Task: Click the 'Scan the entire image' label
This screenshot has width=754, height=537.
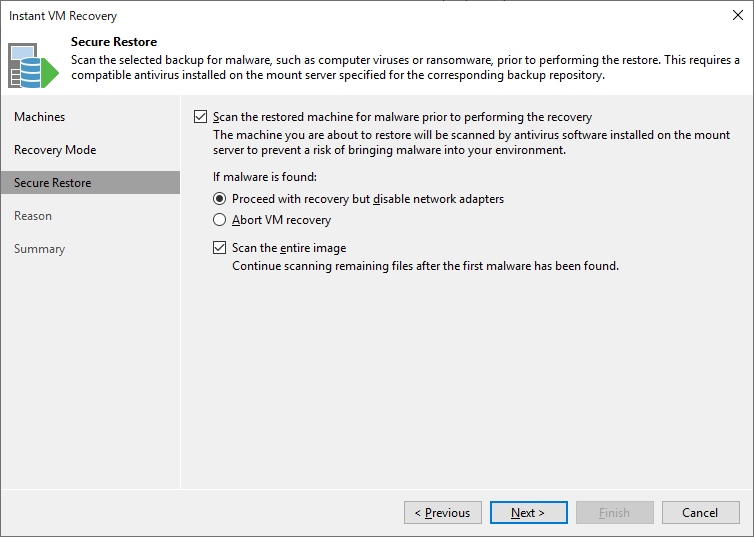Action: (x=289, y=248)
